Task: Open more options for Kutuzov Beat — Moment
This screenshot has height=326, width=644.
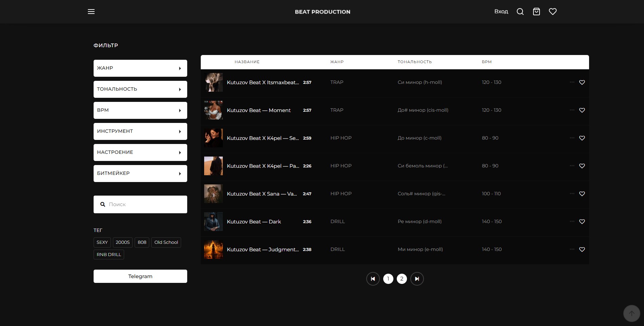Action: click(572, 110)
